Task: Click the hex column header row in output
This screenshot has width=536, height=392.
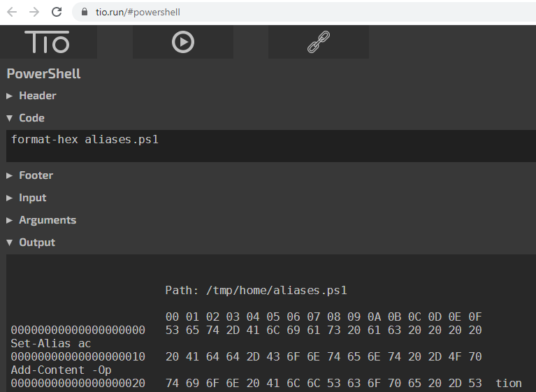Action: (324, 317)
